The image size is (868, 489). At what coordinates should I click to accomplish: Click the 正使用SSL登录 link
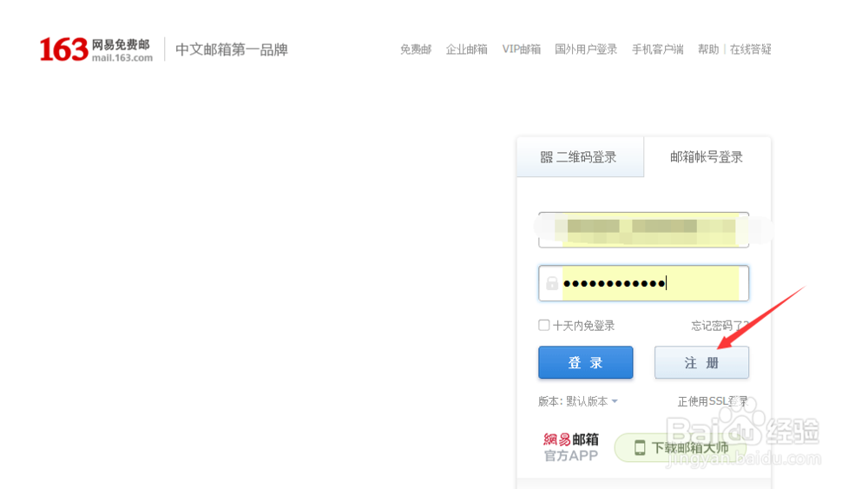(x=713, y=401)
